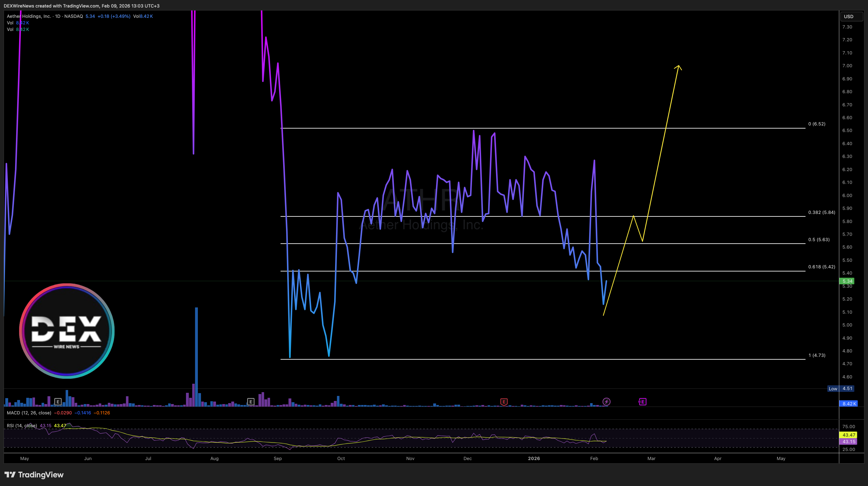Click the 2026 label on time axis
The image size is (868, 486).
(x=534, y=458)
